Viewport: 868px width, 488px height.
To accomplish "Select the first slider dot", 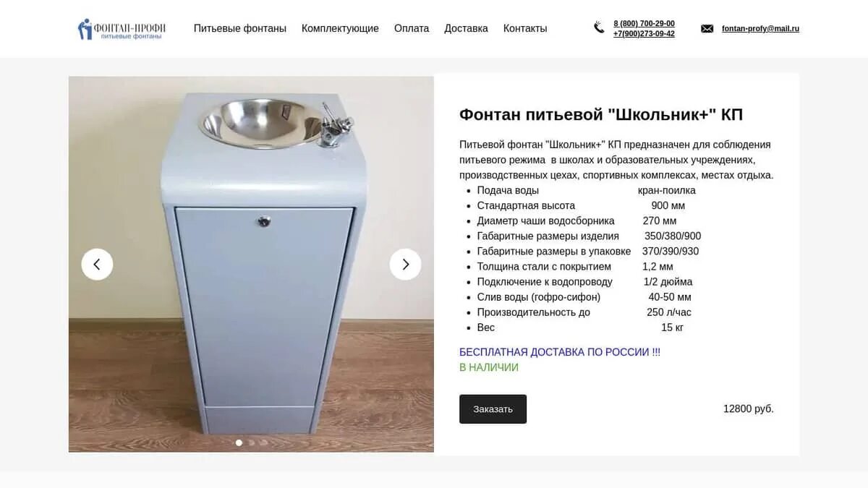I will [x=239, y=442].
